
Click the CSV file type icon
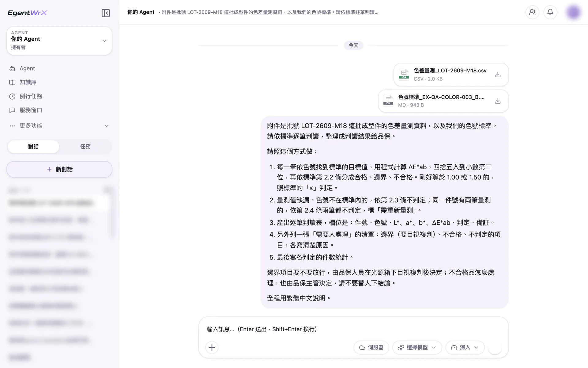pos(404,74)
